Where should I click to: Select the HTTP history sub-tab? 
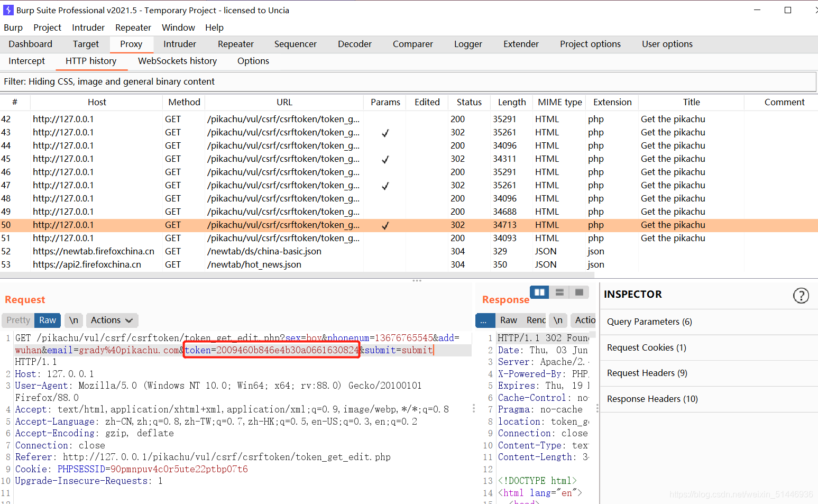pyautogui.click(x=91, y=61)
